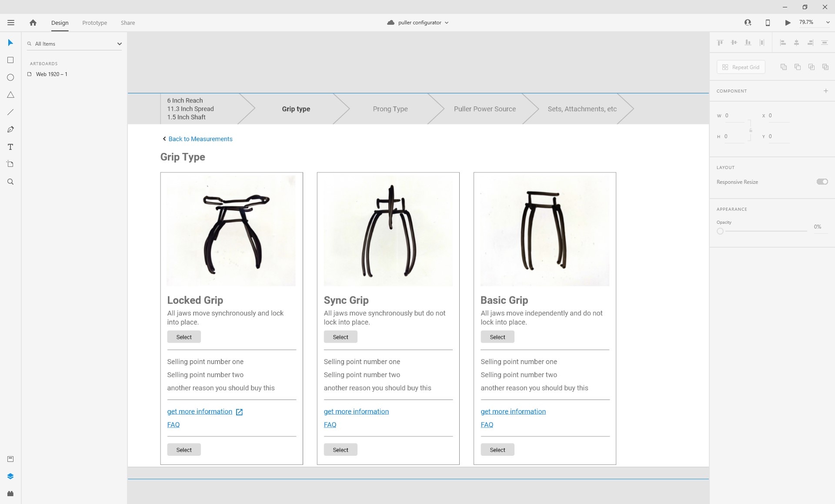This screenshot has width=835, height=504.
Task: Click the Repeat Grid button
Action: (741, 67)
